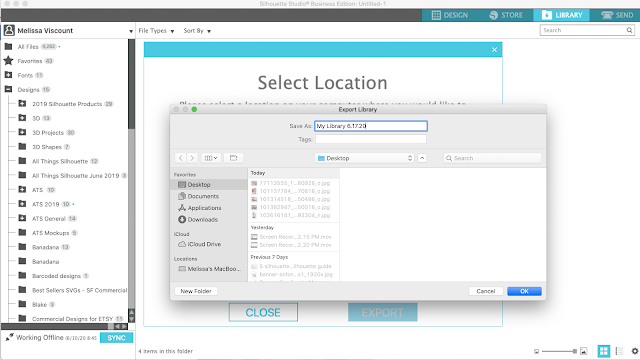This screenshot has width=640, height=360.
Task: Select the 3D folder icon
Action: pos(22,118)
